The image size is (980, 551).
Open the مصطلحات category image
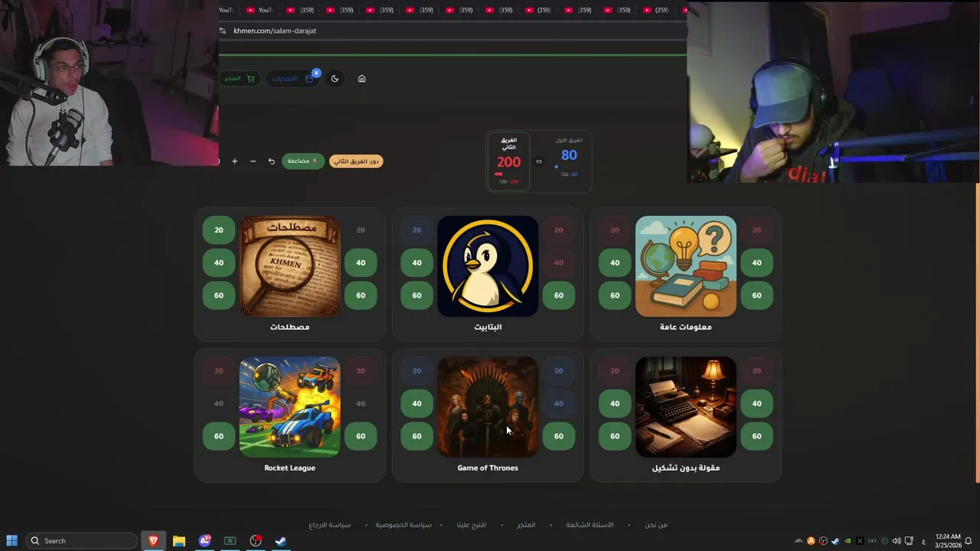pyautogui.click(x=289, y=266)
